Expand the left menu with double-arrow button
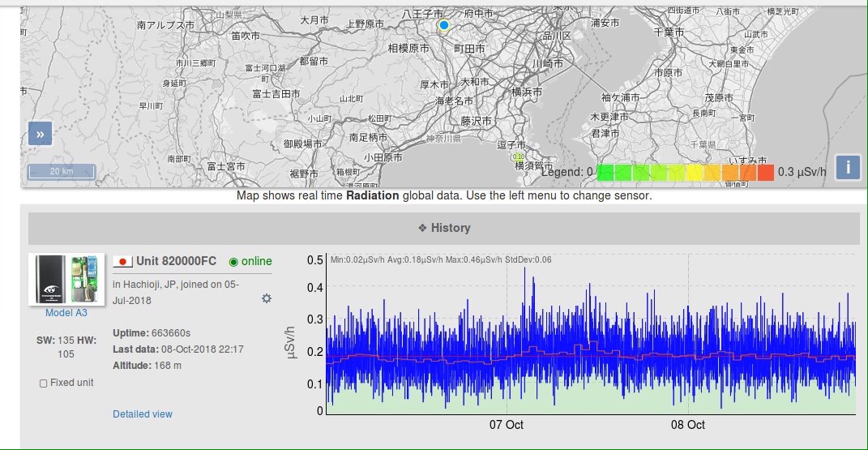This screenshot has width=868, height=450. click(40, 134)
